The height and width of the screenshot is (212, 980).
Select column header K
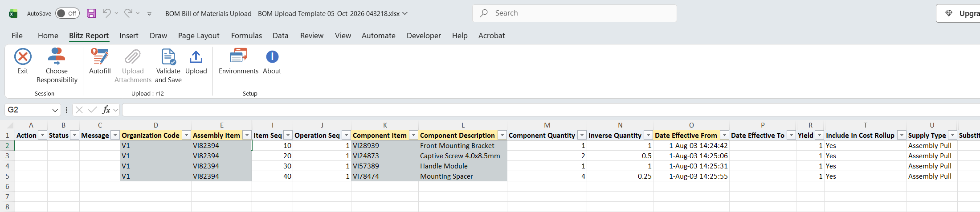(x=385, y=125)
